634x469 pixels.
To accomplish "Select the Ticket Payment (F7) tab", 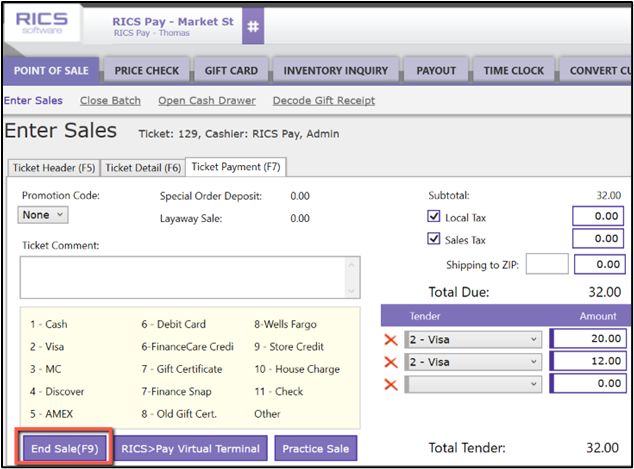I will [236, 167].
